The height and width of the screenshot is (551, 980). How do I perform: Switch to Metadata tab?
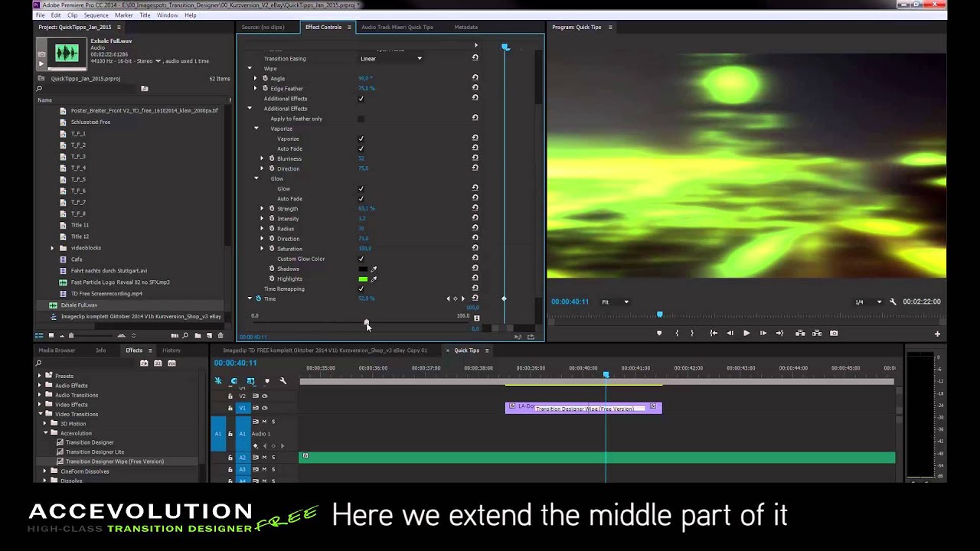click(x=465, y=27)
